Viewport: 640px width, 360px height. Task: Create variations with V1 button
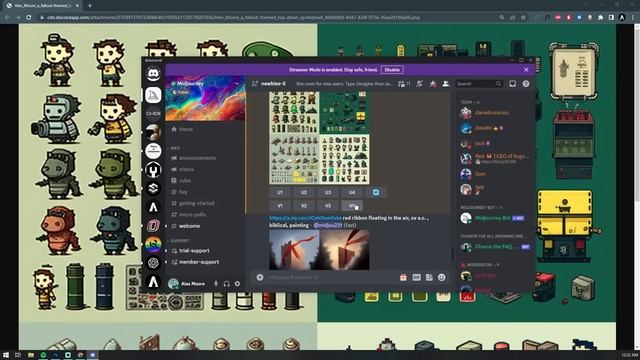point(280,206)
